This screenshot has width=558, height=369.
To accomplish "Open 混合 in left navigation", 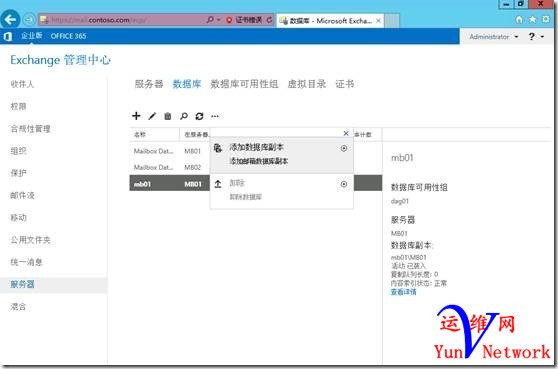I will [x=19, y=306].
